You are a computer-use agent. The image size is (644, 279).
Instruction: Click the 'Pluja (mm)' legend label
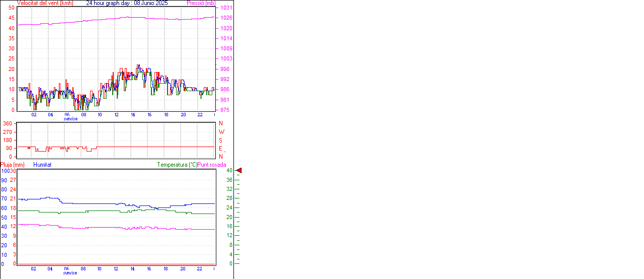coord(13,165)
